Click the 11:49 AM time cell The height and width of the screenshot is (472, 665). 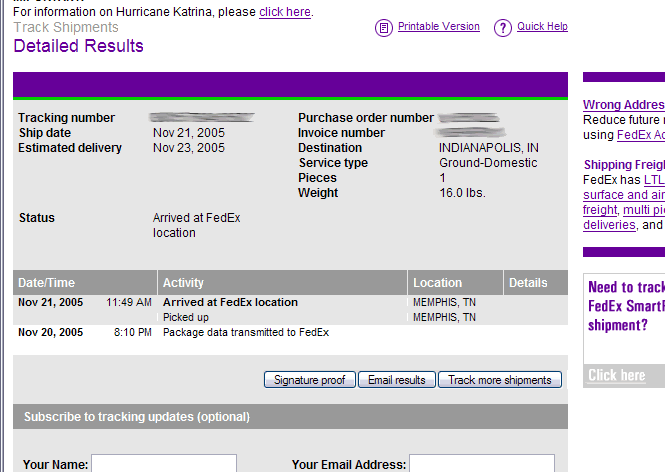click(x=129, y=302)
